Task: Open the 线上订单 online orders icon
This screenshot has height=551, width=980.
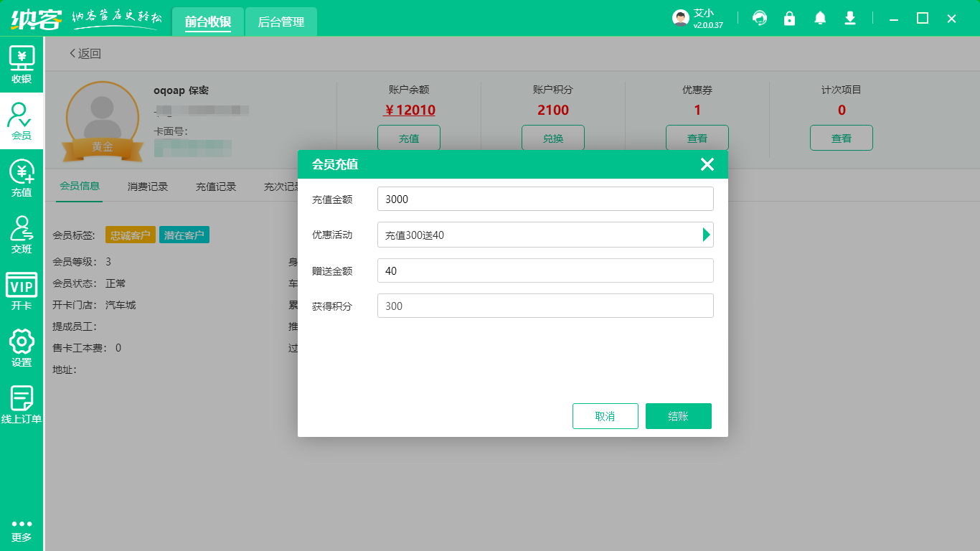Action: (22, 404)
